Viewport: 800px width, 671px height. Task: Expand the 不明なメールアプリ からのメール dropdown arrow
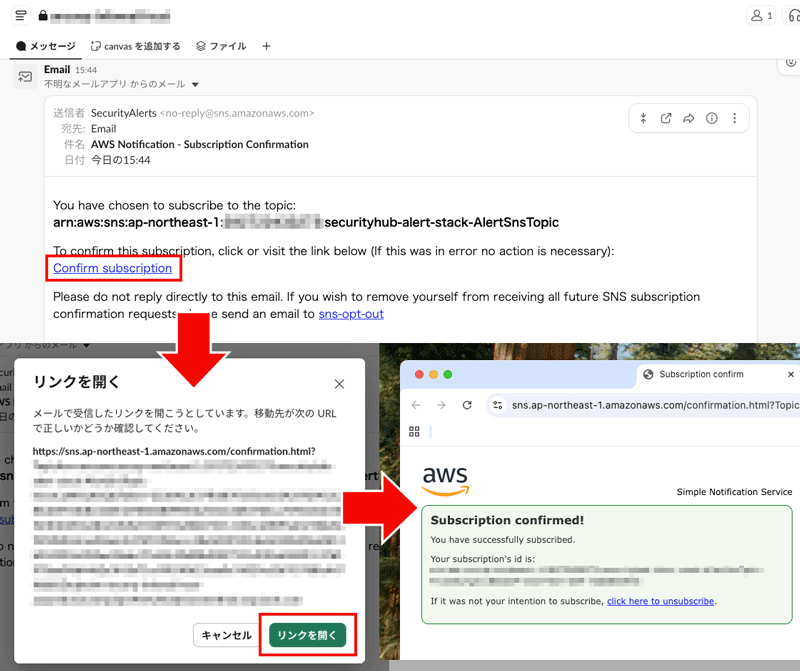coord(195,85)
